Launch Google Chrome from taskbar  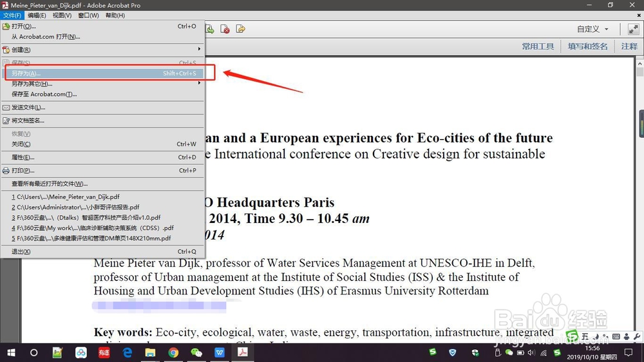click(173, 352)
